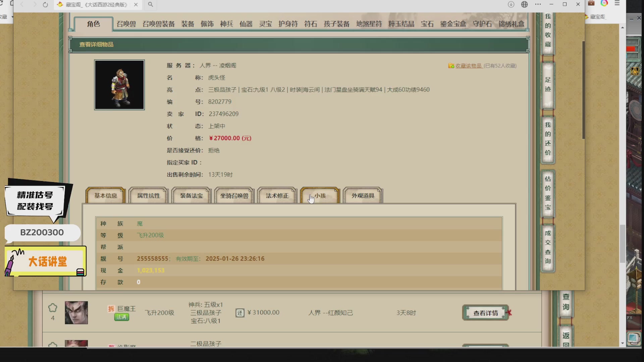Close the 藏宝阁 browser tab
The image size is (644, 362).
click(136, 5)
